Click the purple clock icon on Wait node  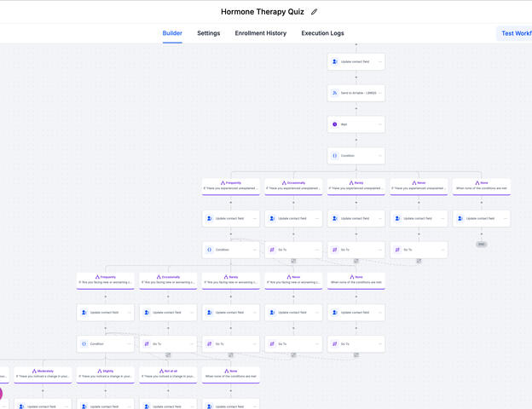click(x=335, y=124)
